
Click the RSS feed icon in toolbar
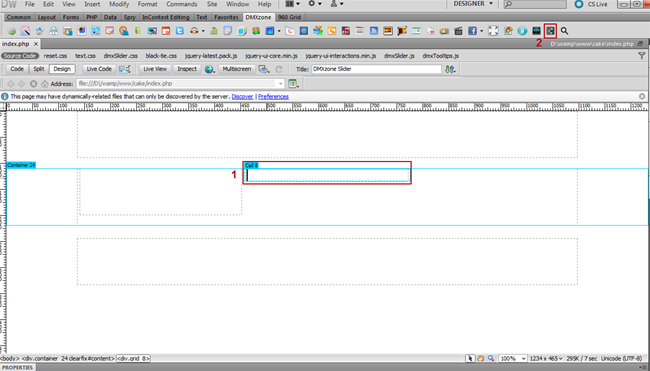click(x=374, y=31)
